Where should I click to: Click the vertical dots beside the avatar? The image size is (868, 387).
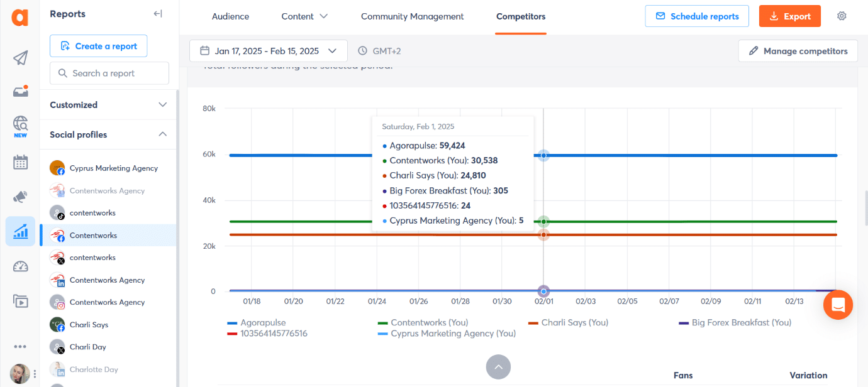(35, 373)
